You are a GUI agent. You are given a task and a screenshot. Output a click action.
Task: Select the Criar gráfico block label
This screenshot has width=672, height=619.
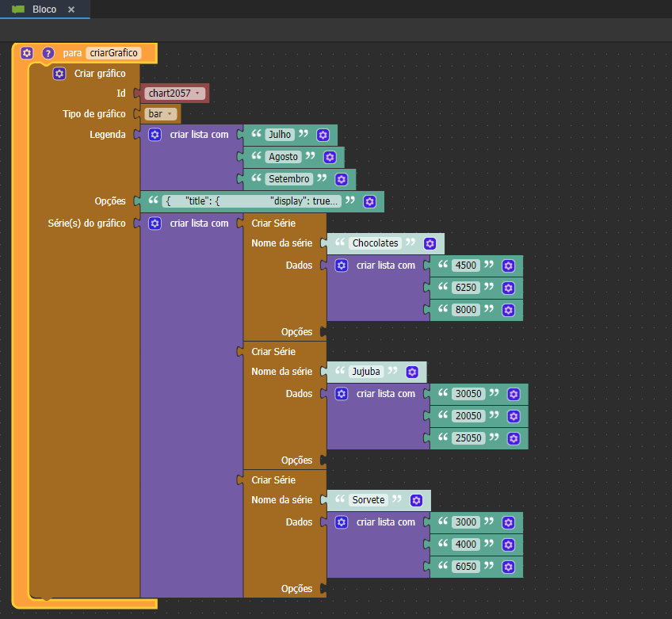click(100, 74)
